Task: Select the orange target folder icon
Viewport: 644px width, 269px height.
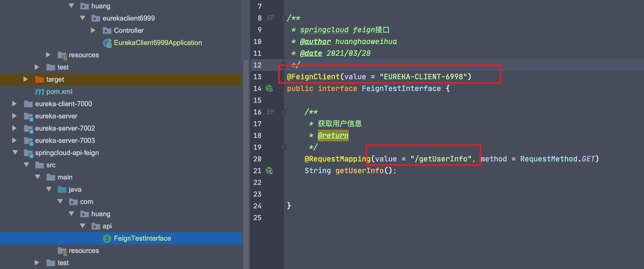Action: point(40,79)
